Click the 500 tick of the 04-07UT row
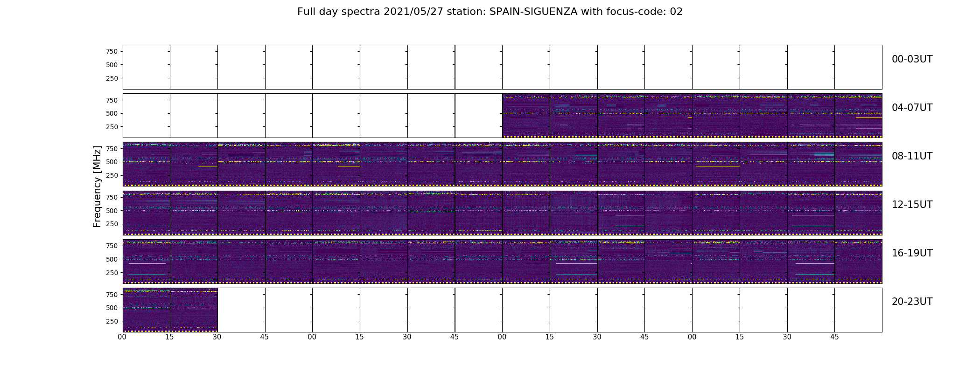Screen dimensions: 980x373 (112, 113)
